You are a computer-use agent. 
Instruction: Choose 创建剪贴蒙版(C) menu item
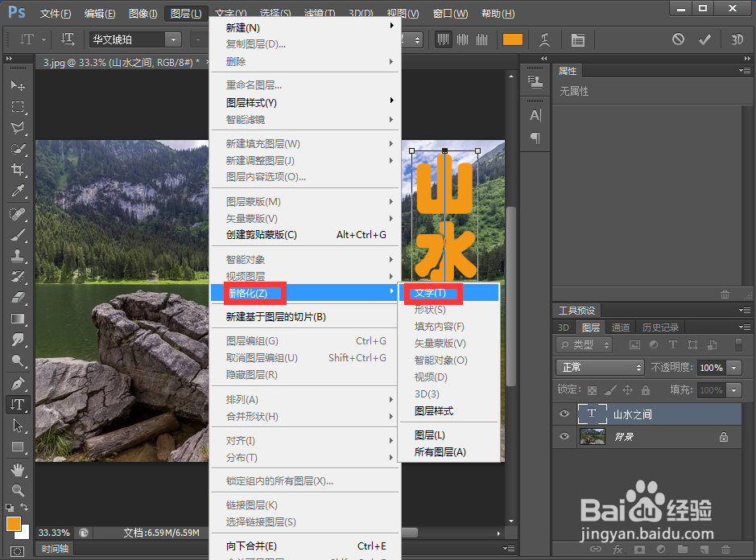[x=305, y=235]
